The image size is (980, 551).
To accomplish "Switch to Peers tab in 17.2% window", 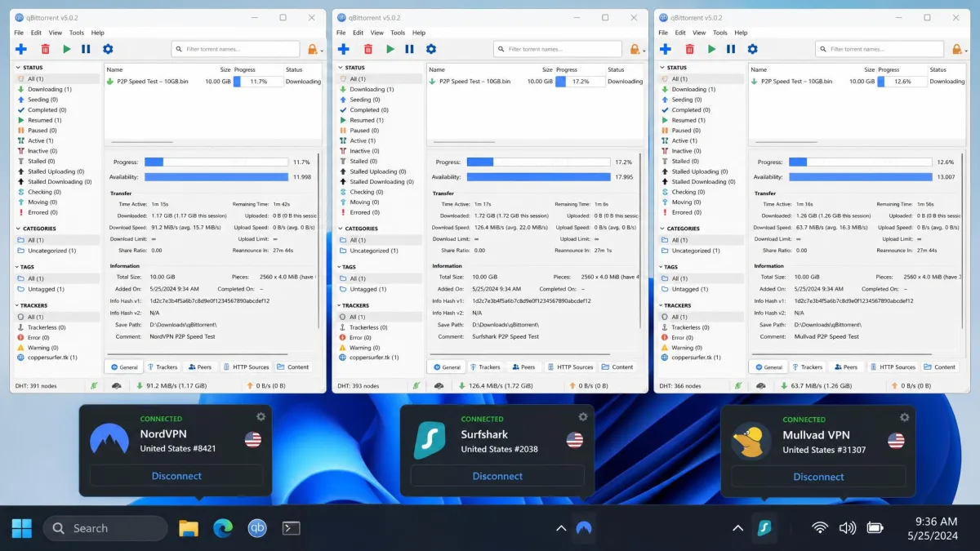I will point(523,367).
